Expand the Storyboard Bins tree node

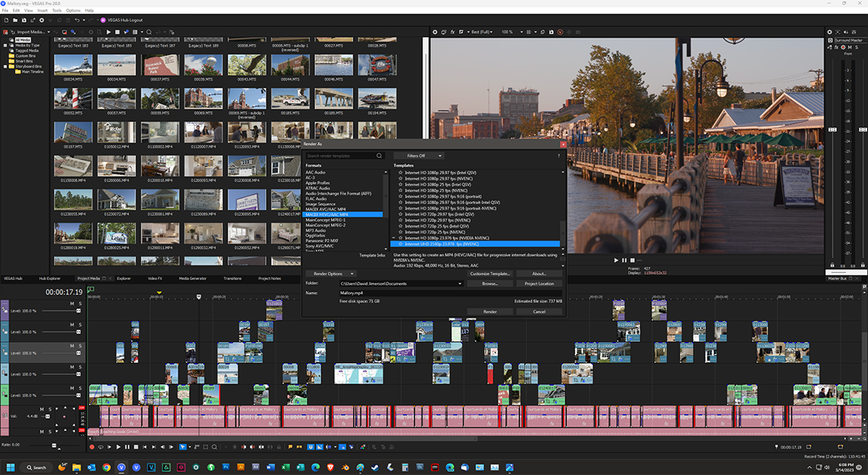coord(5,67)
